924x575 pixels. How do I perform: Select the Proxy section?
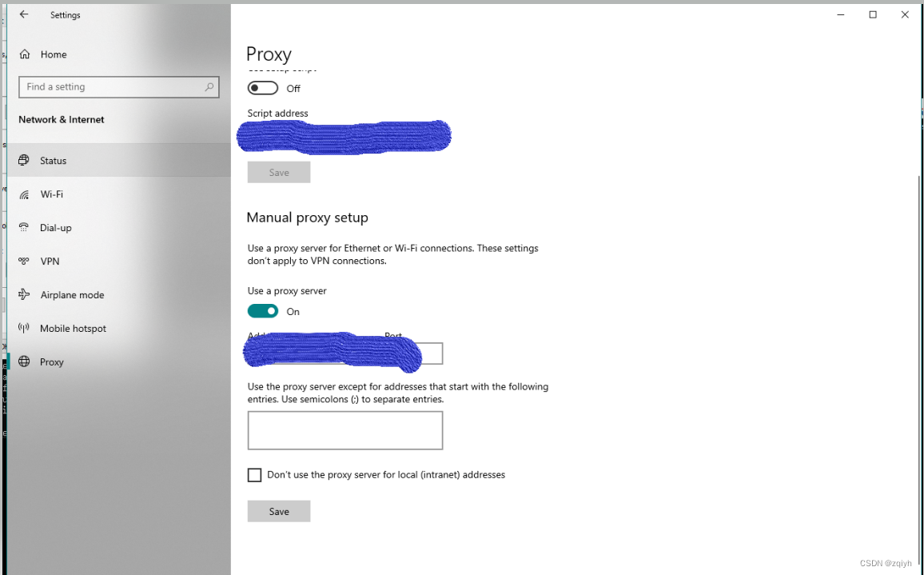click(119, 361)
